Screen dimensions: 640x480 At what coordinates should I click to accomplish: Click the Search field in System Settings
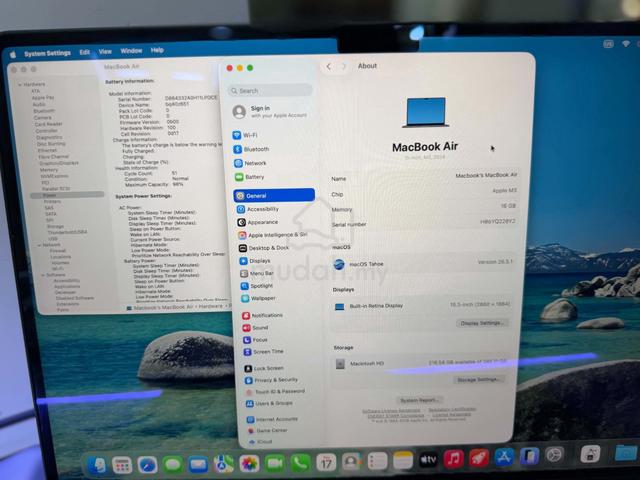[x=270, y=90]
